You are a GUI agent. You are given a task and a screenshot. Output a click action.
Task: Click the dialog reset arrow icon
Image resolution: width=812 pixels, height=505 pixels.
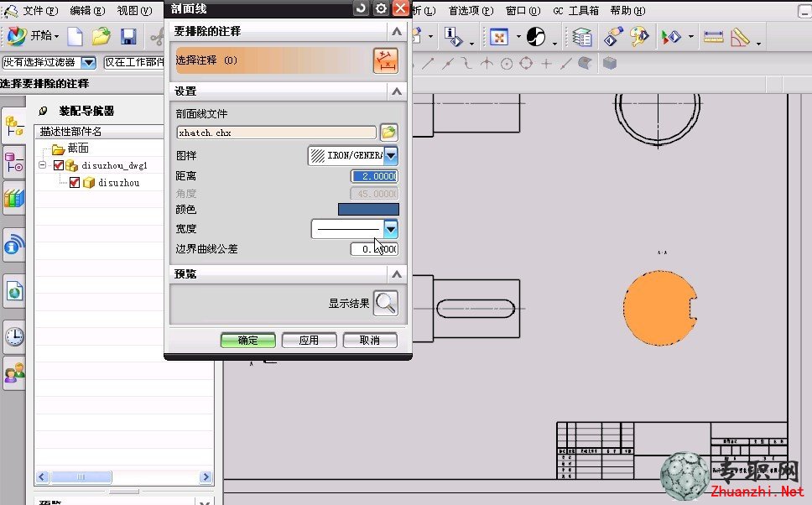pos(361,8)
